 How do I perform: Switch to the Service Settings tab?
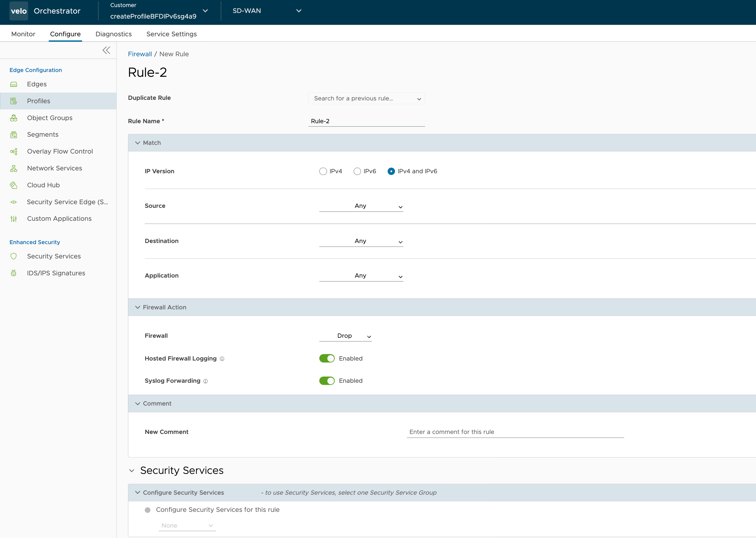171,34
